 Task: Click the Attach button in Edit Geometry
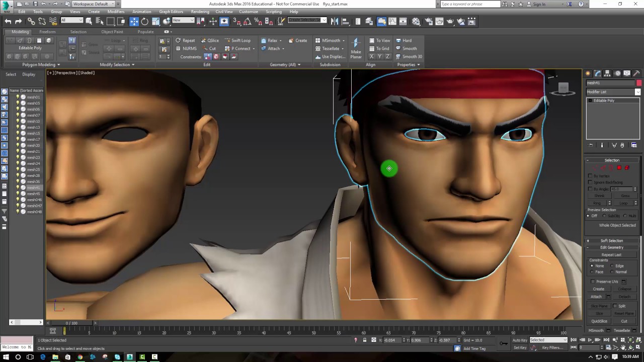(x=596, y=297)
